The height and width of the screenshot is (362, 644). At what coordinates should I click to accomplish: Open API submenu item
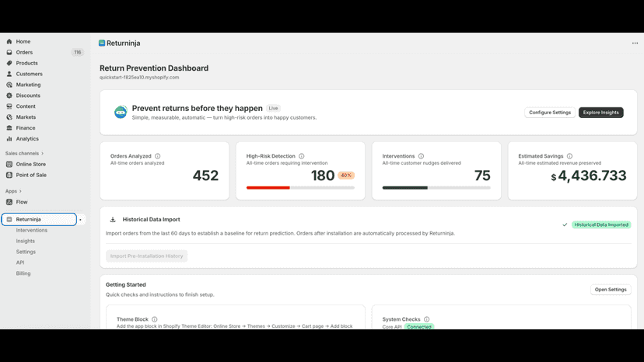coord(20,263)
